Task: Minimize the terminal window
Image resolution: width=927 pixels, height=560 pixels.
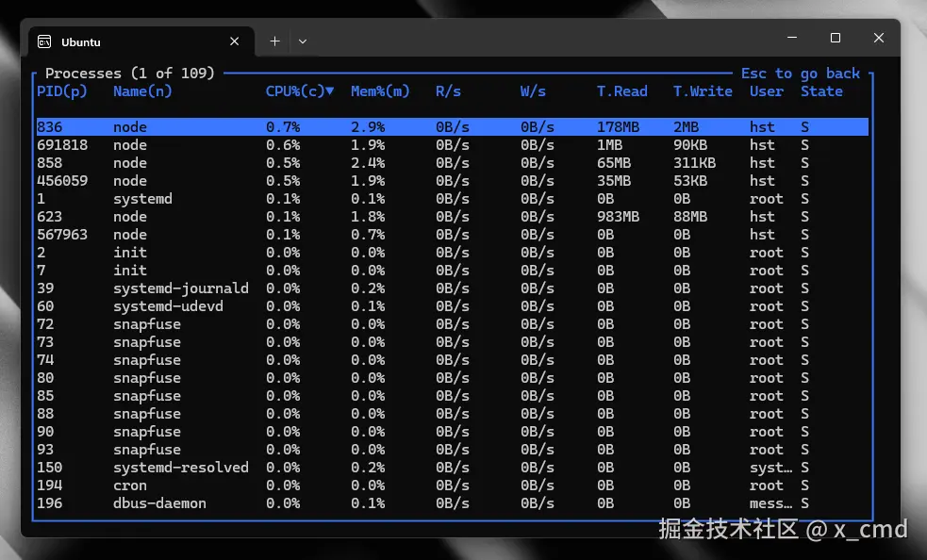Action: pyautogui.click(x=792, y=38)
